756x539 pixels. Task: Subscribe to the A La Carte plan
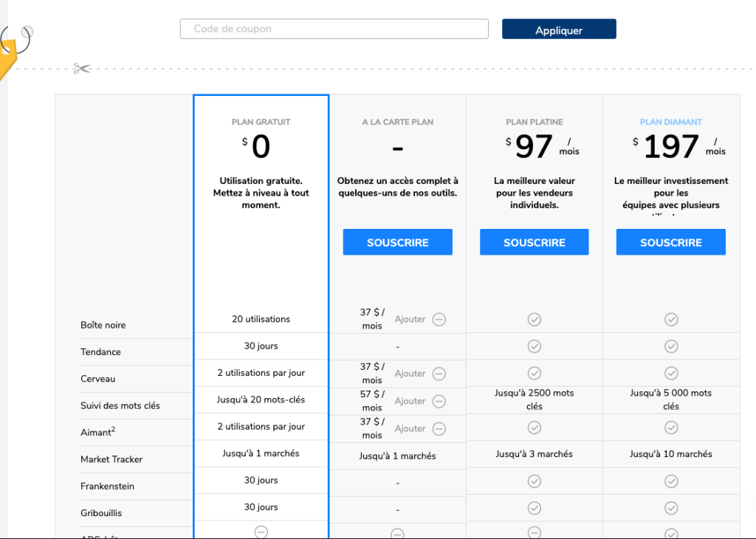coord(397,242)
